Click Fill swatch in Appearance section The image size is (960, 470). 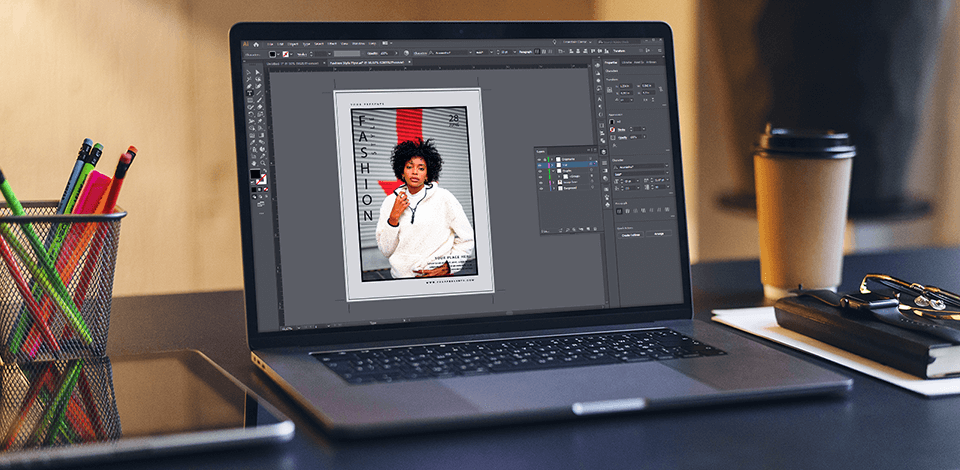pyautogui.click(x=612, y=122)
